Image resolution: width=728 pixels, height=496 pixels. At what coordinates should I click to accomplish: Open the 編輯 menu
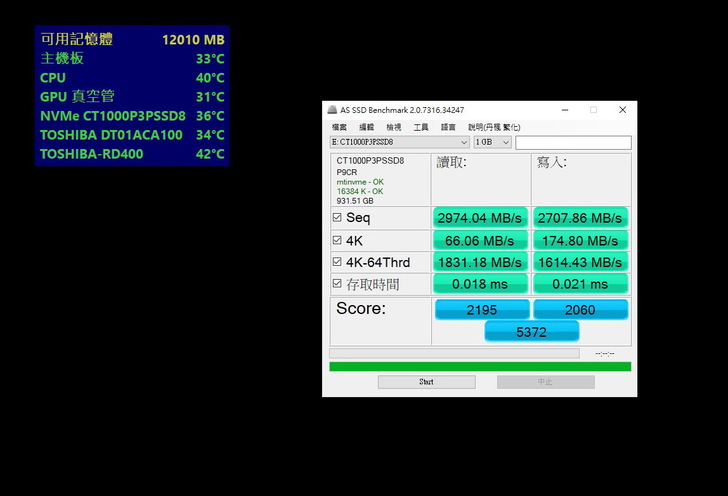366,127
